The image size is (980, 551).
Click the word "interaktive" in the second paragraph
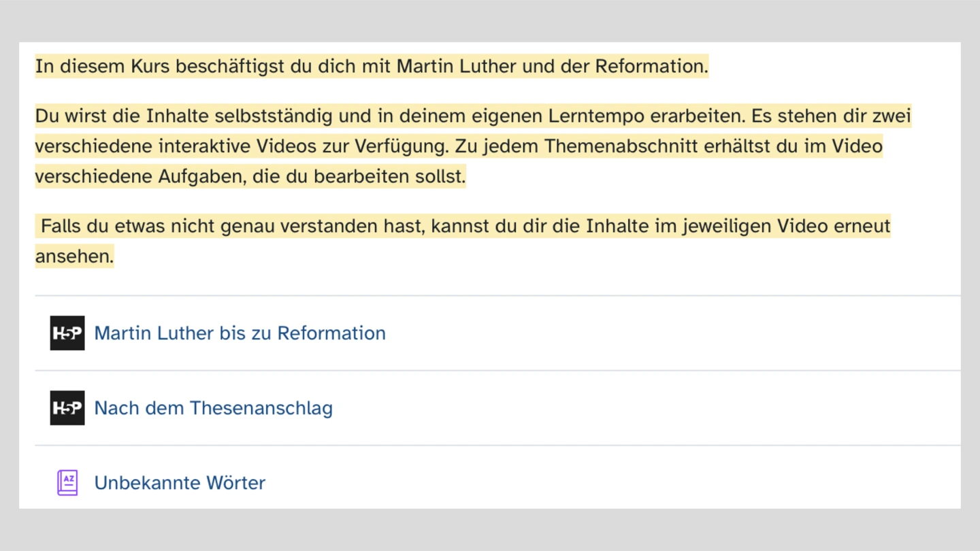[208, 146]
